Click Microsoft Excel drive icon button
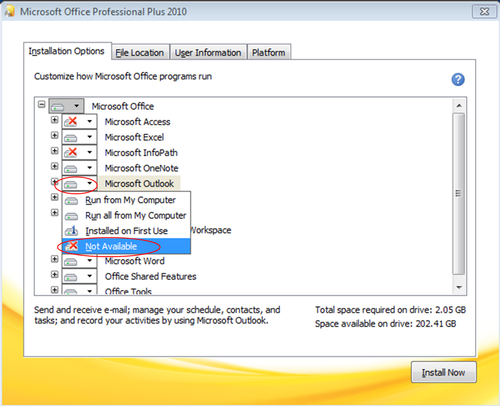Screen dimensions: 500x406 click(71, 137)
